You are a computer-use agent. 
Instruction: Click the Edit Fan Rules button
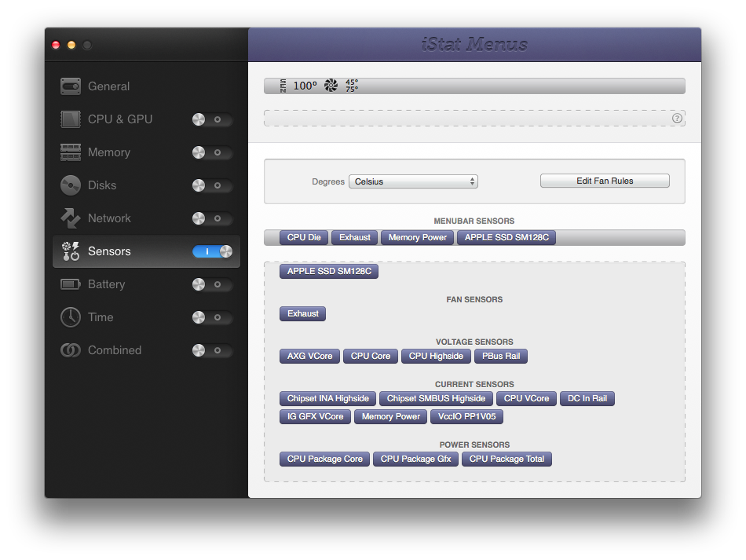click(x=605, y=181)
